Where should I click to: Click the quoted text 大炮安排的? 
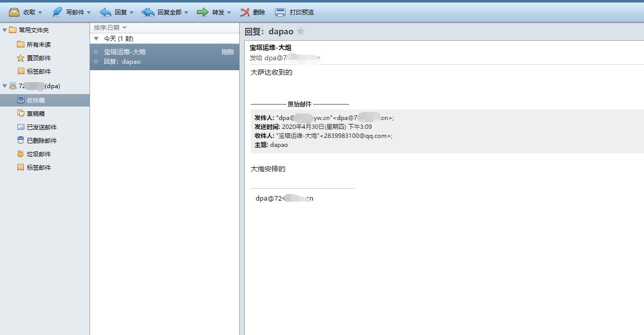coord(268,169)
